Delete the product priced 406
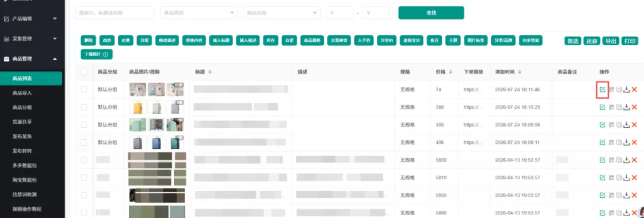The height and width of the screenshot is (218, 644). coord(634,142)
